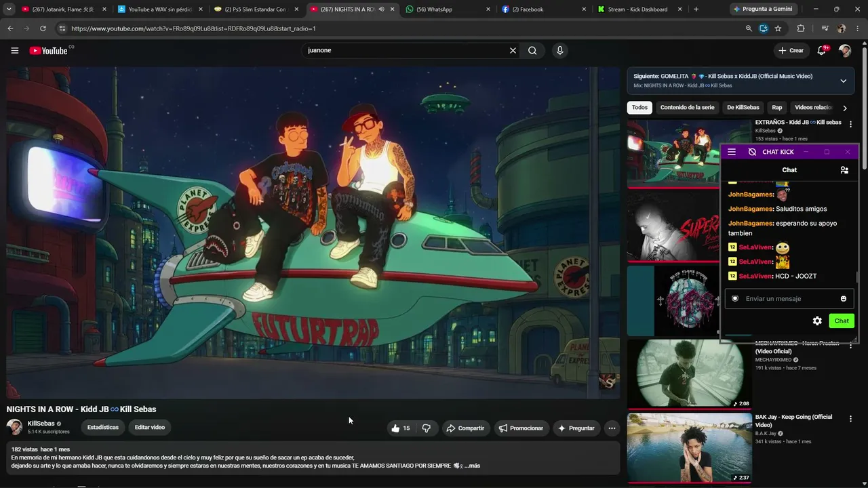Open the tab search dropdown
868x488 pixels.
pyautogui.click(x=9, y=9)
